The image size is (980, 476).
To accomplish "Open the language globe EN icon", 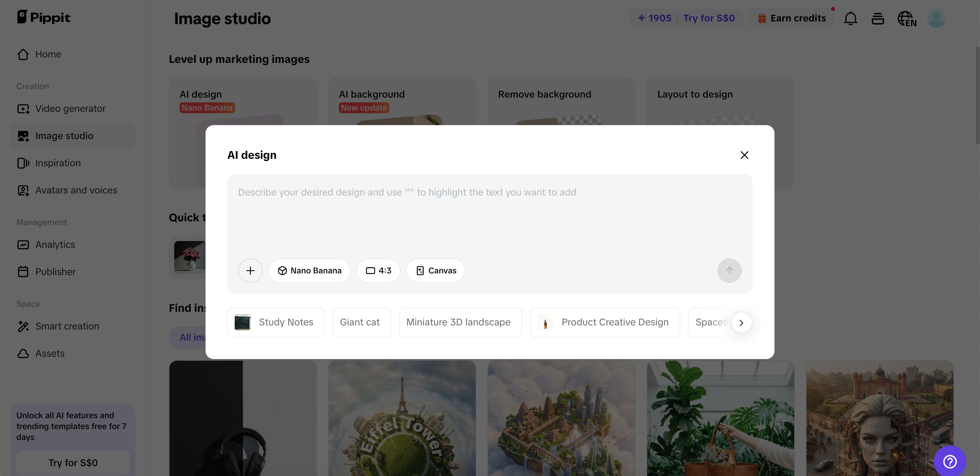I will (x=906, y=18).
